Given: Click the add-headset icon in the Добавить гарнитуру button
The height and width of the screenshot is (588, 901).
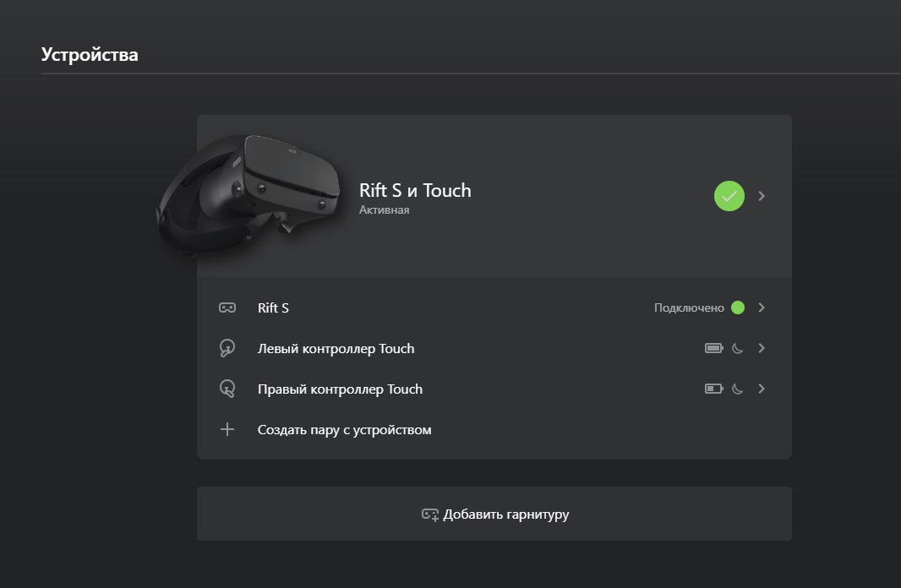Looking at the screenshot, I should coord(430,514).
